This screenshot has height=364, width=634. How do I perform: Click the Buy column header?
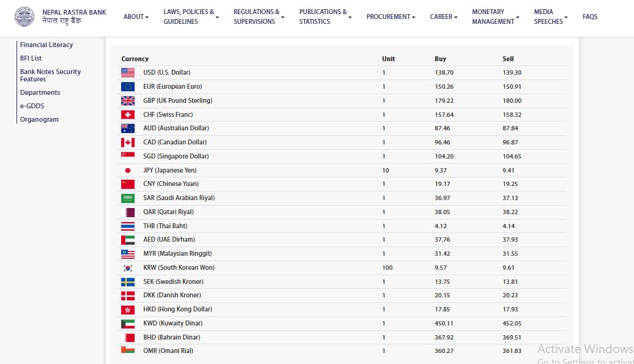[x=441, y=59]
